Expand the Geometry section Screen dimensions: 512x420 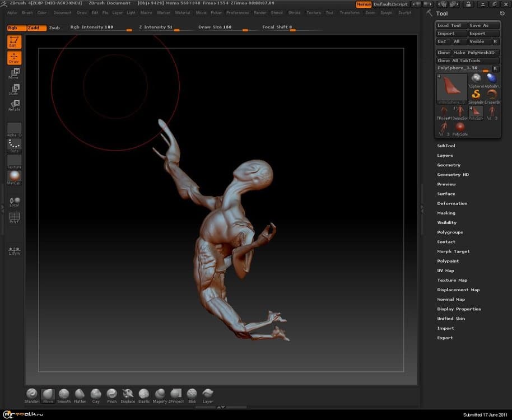click(x=449, y=165)
